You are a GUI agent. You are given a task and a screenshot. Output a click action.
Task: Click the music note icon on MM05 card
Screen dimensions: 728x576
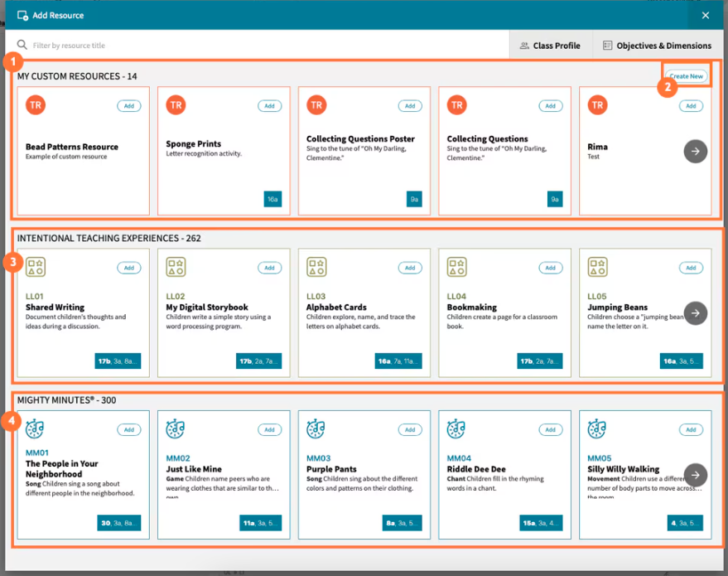[598, 429]
